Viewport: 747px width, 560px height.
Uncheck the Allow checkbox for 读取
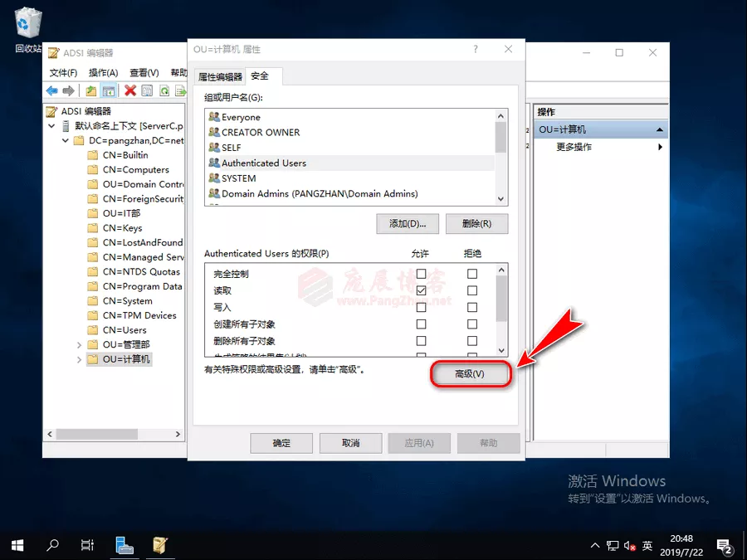pyautogui.click(x=422, y=290)
